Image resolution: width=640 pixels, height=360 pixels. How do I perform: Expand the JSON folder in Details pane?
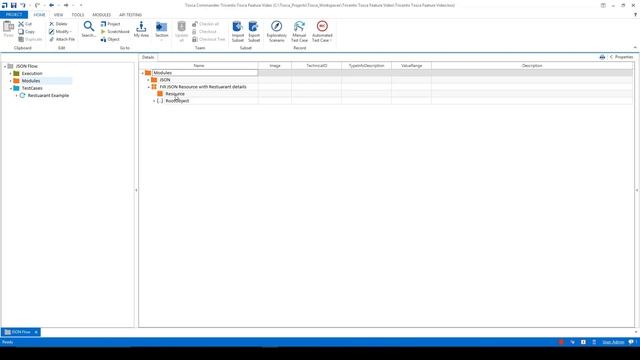click(149, 80)
